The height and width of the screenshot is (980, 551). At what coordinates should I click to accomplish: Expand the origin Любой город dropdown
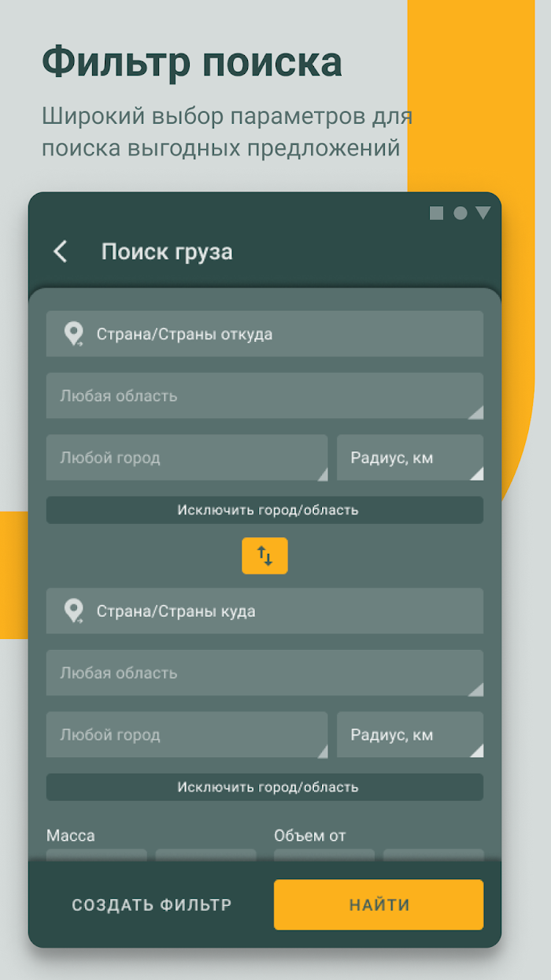pyautogui.click(x=187, y=458)
